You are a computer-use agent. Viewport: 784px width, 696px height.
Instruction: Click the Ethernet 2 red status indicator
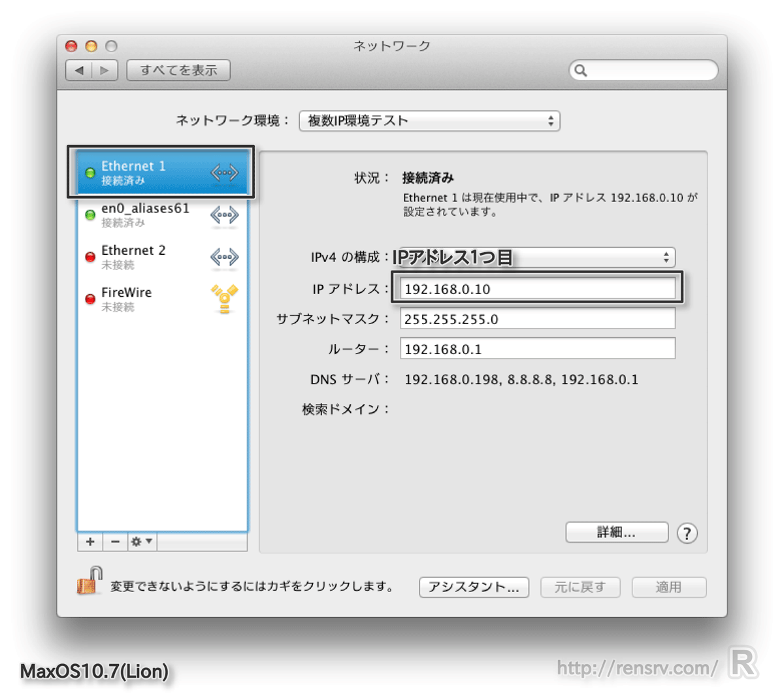coord(91,257)
